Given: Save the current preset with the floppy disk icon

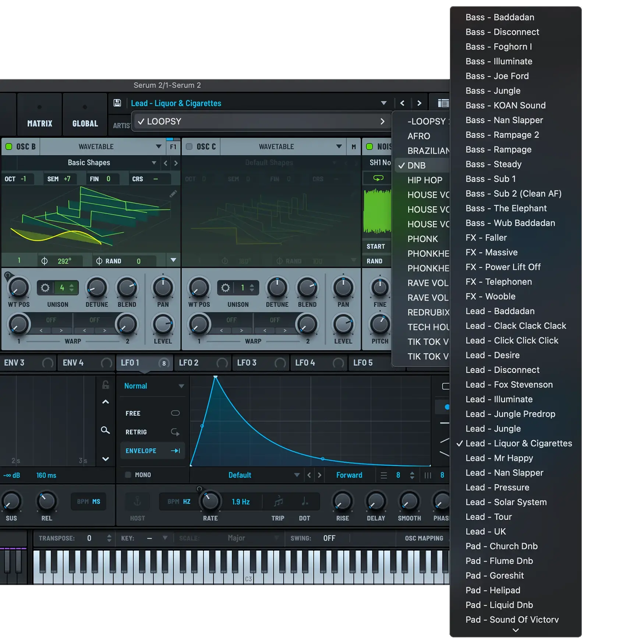Looking at the screenshot, I should tap(117, 103).
